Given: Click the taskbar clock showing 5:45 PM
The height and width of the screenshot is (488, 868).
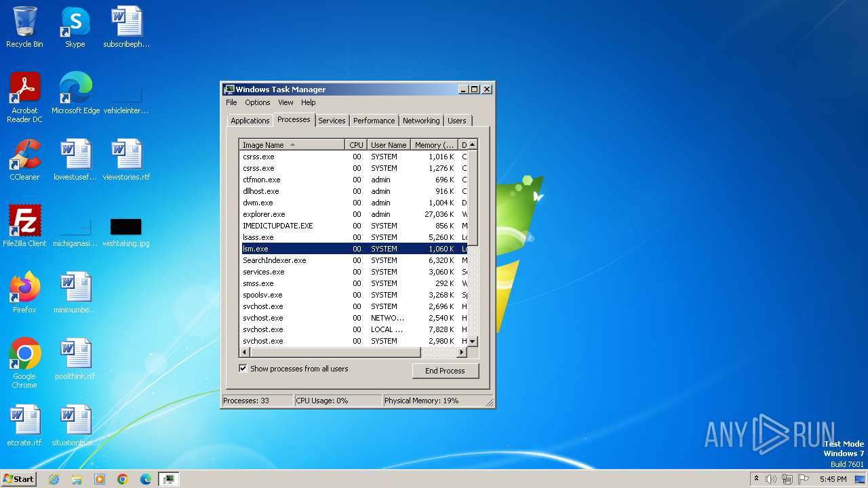Looking at the screenshot, I should (x=833, y=479).
